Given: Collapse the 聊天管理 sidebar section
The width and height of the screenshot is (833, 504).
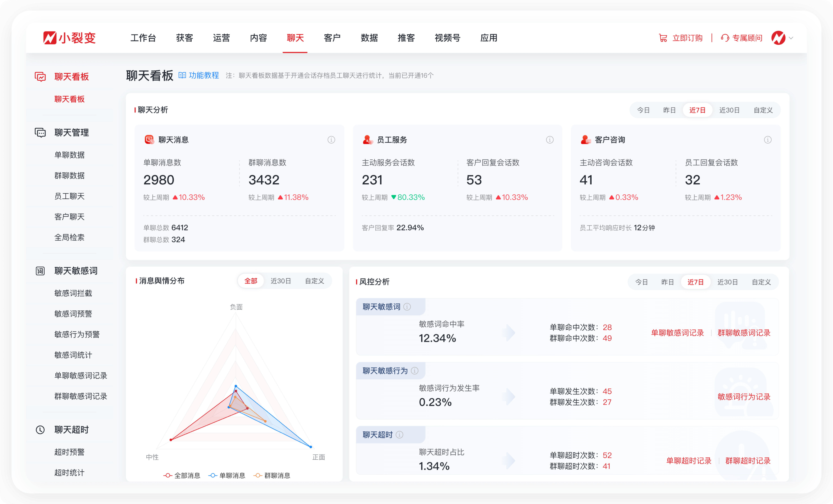Looking at the screenshot, I should coord(71,133).
